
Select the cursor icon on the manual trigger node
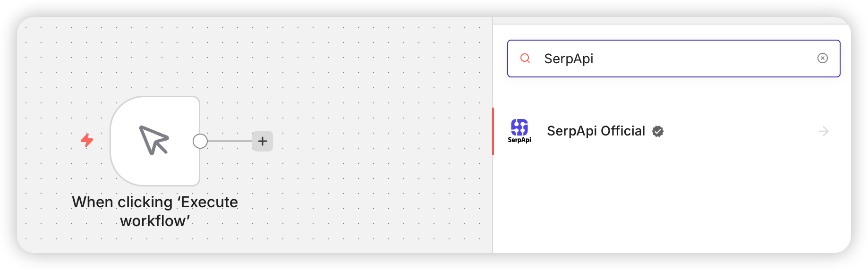coord(154,140)
